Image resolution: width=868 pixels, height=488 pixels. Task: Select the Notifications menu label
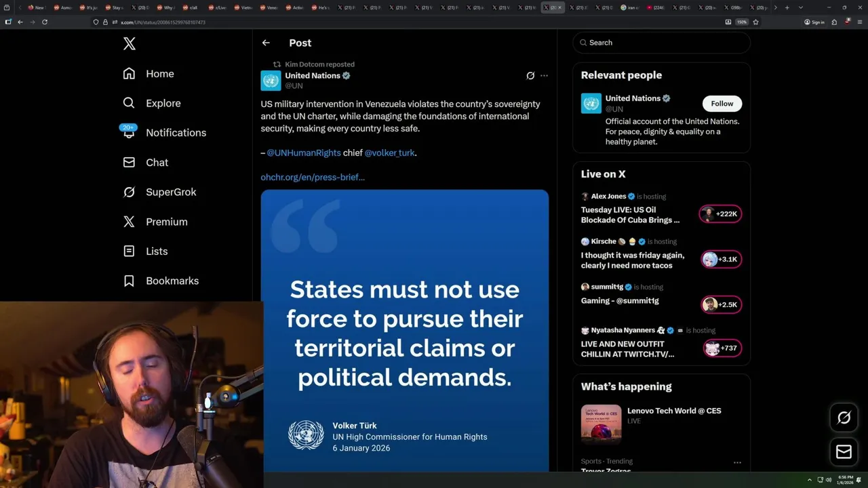tap(176, 133)
